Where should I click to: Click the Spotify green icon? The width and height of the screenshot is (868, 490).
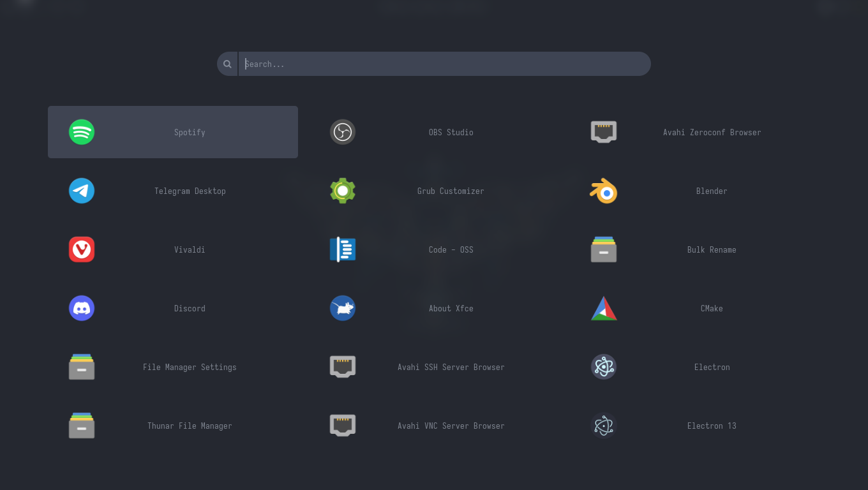[82, 132]
